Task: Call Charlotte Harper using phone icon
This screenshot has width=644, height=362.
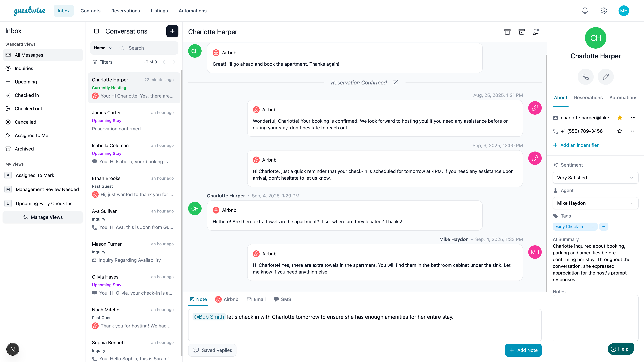Action: 585,77
